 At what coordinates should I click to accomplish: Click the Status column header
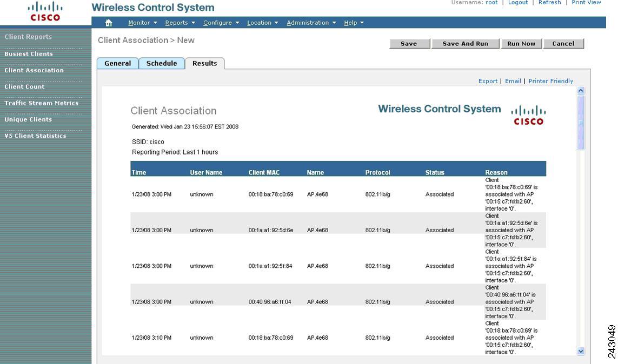[x=435, y=172]
